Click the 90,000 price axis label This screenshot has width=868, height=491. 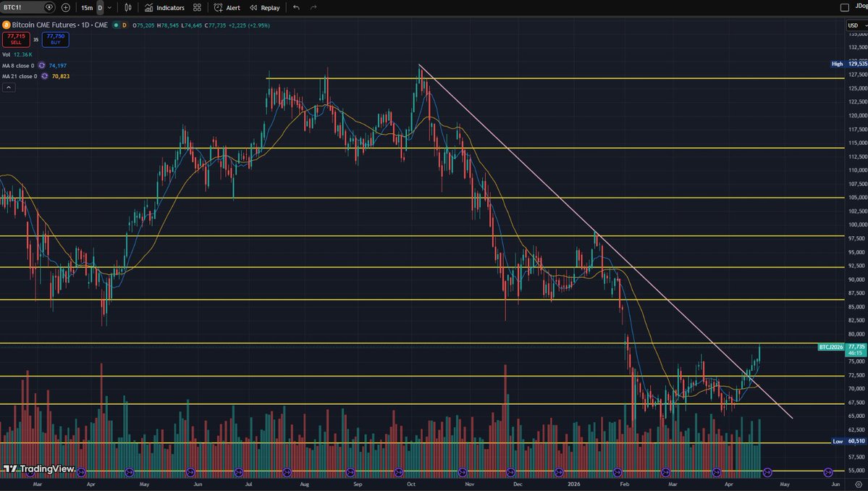[x=857, y=280]
